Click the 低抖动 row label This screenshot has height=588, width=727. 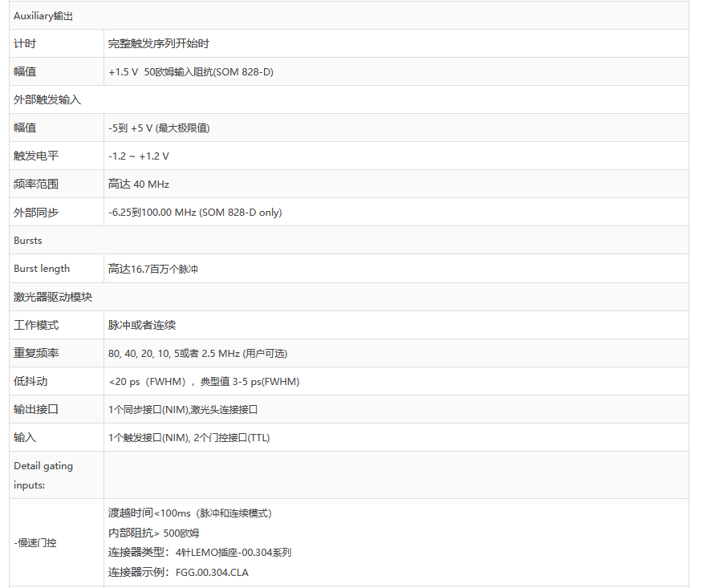click(30, 381)
